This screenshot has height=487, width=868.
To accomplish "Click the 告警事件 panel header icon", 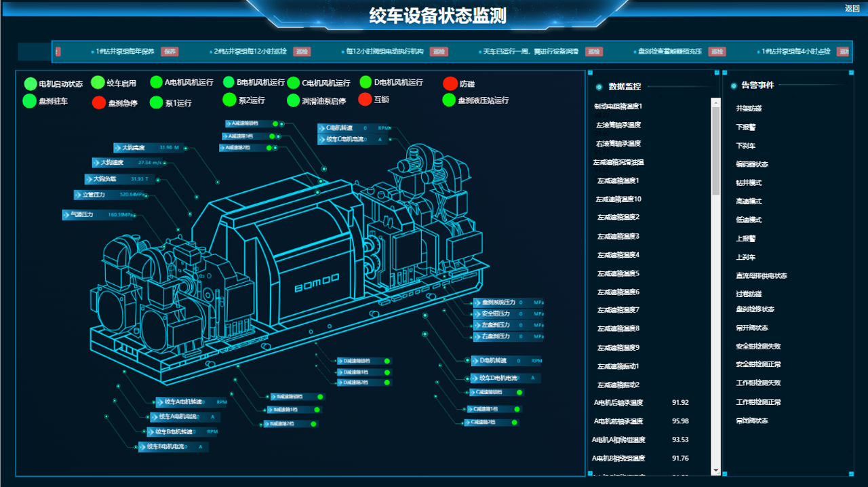I will [734, 86].
